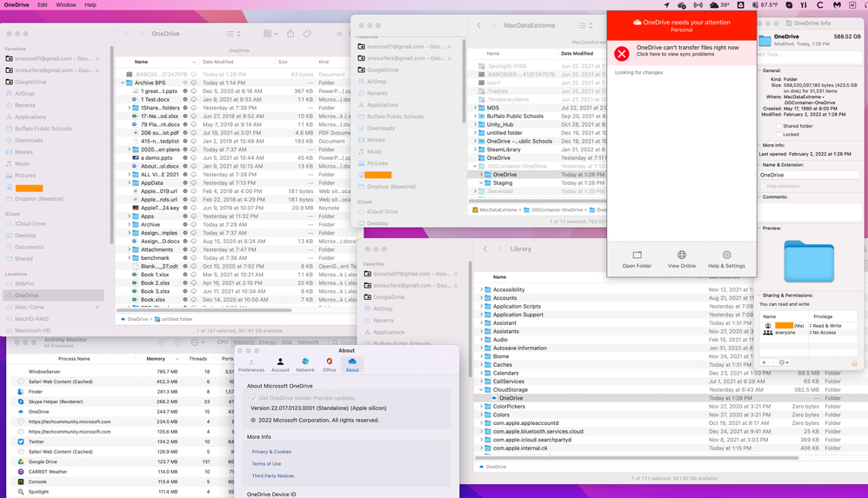This screenshot has width=868, height=498.
Task: Switch to CPU tab in Activity Monitor
Action: click(223, 342)
